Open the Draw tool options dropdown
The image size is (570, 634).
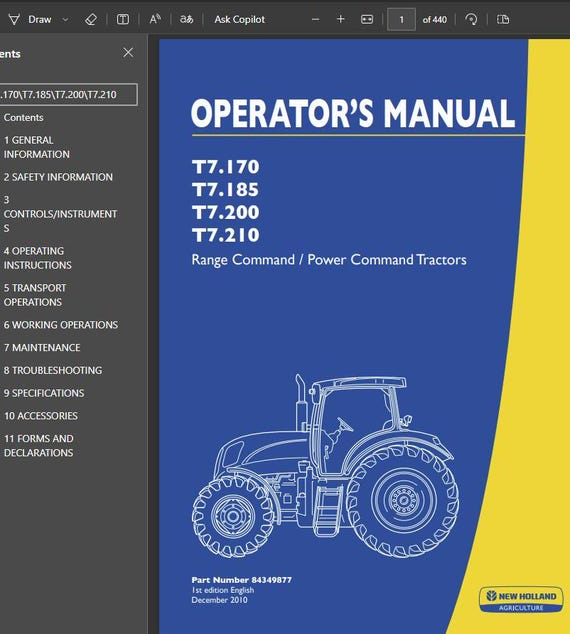65,19
